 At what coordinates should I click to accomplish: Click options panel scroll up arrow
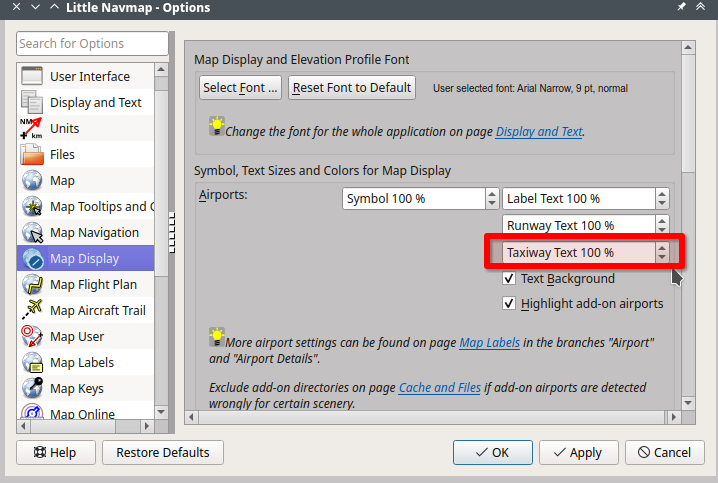tap(688, 48)
